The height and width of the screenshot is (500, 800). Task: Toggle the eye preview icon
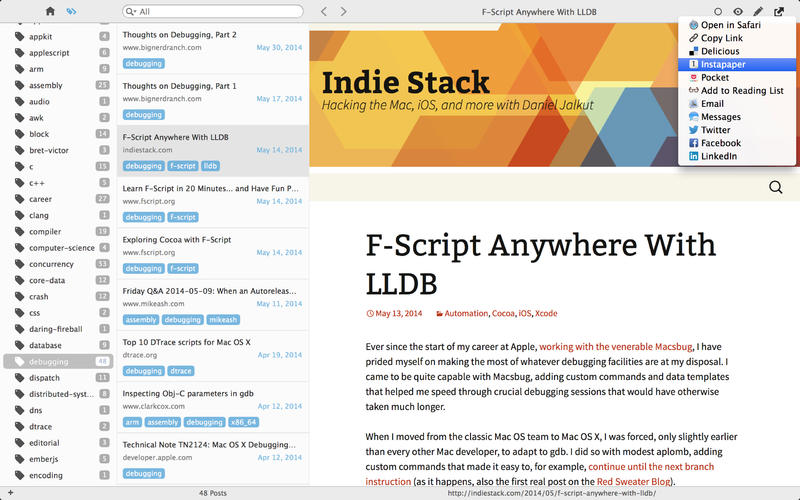(738, 11)
